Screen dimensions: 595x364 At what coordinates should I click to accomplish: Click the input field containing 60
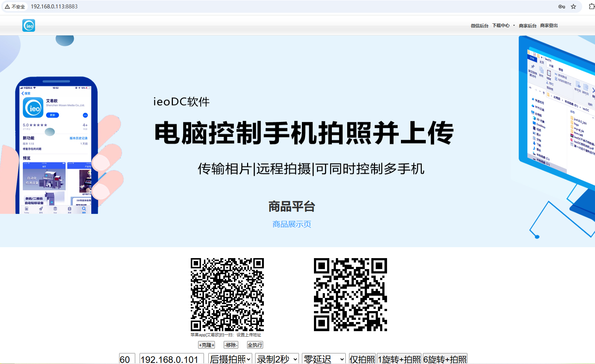pos(127,359)
